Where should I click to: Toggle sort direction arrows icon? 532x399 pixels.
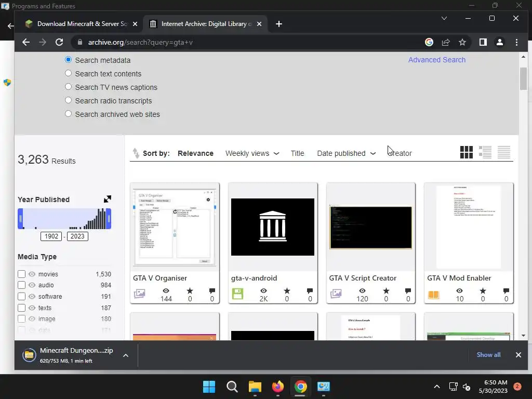(136, 153)
